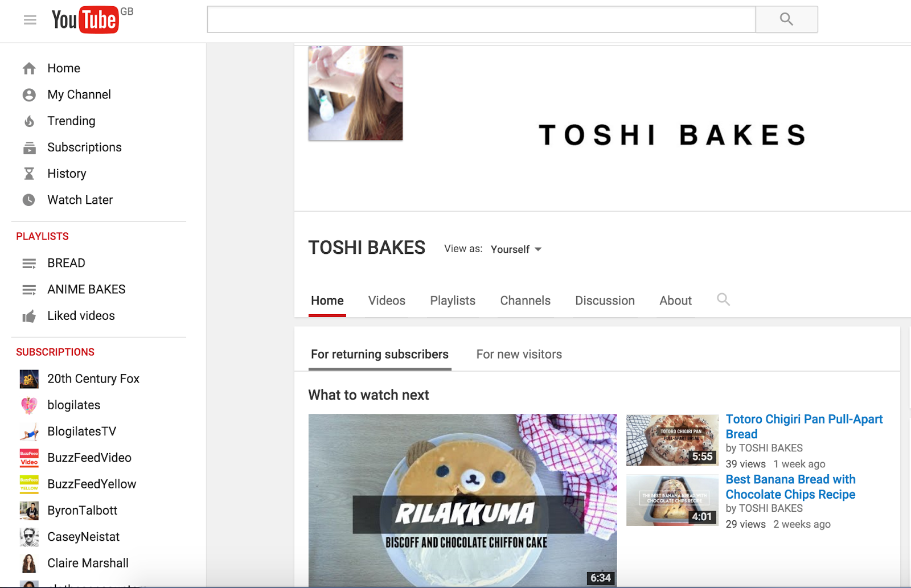Open History from the sidebar

click(67, 174)
